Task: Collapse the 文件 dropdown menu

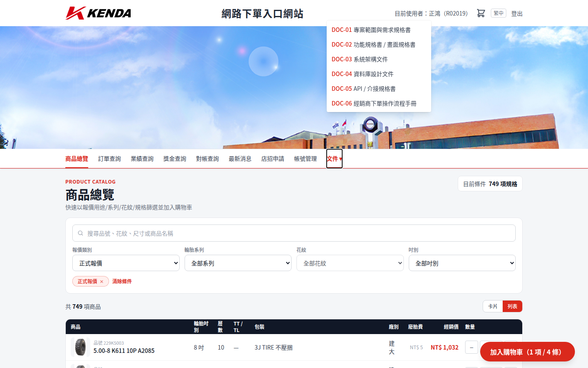Action: click(334, 159)
